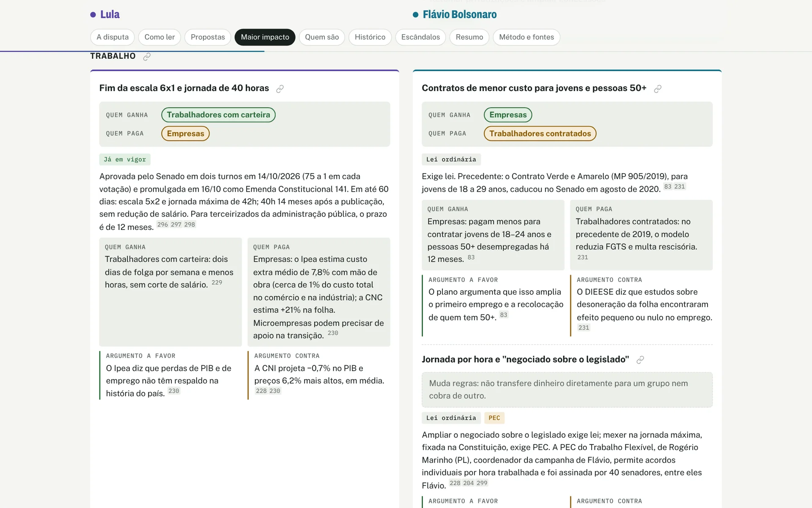Click the Muda regras explanatory note box

[567, 390]
